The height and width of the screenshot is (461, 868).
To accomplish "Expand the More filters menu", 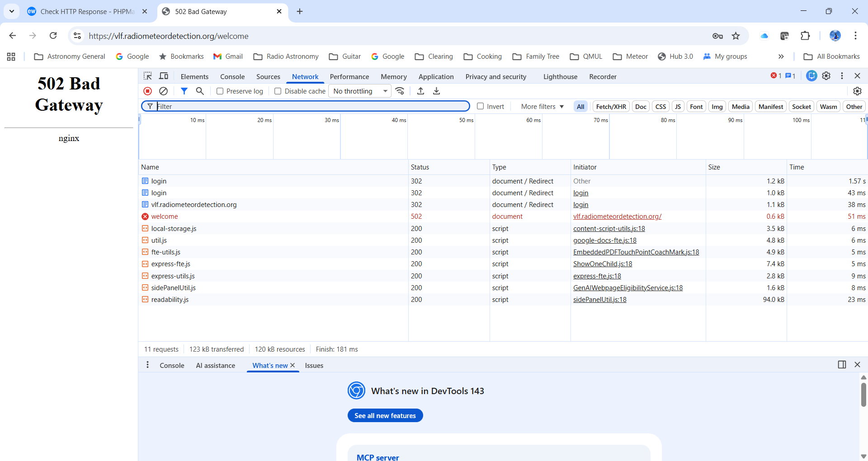I will (x=542, y=107).
